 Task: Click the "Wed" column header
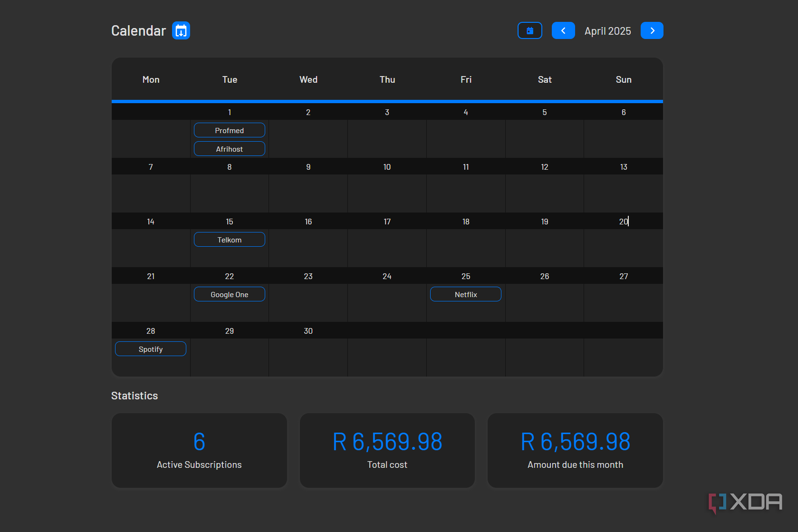(308, 79)
